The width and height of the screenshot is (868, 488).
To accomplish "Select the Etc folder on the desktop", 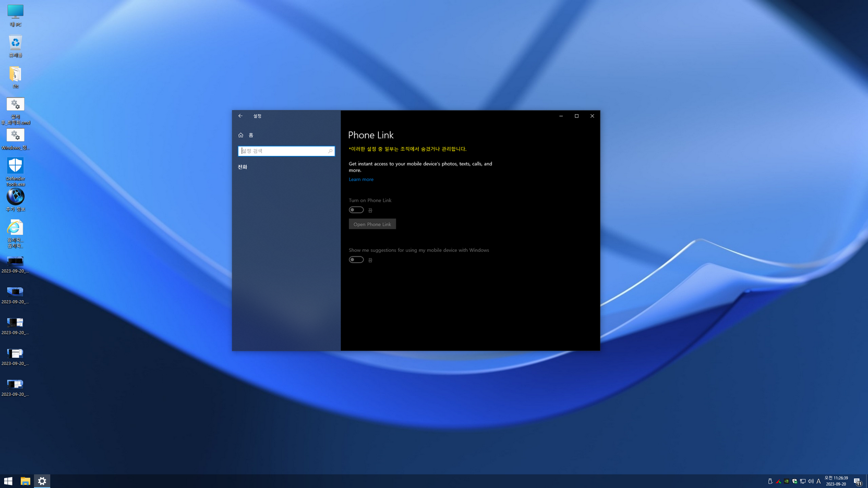I will point(15,77).
